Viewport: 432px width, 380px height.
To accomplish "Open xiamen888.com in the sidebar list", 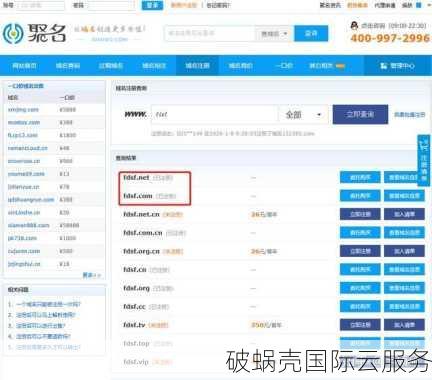I will click(x=28, y=225).
